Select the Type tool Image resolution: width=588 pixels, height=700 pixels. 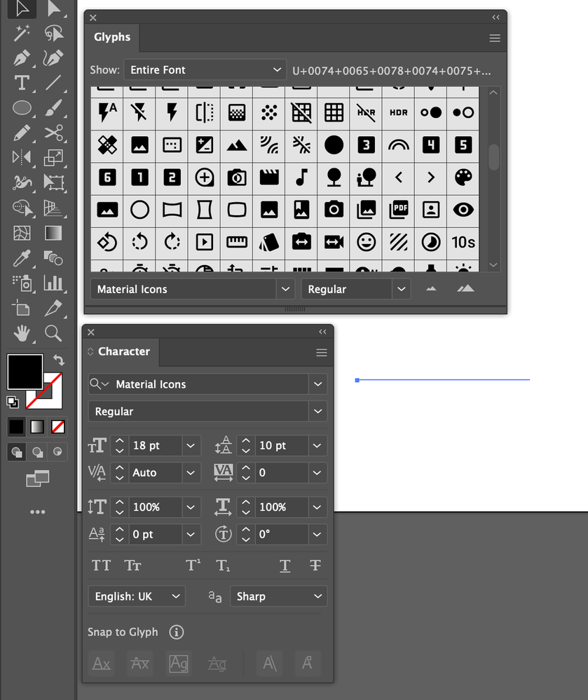[22, 83]
